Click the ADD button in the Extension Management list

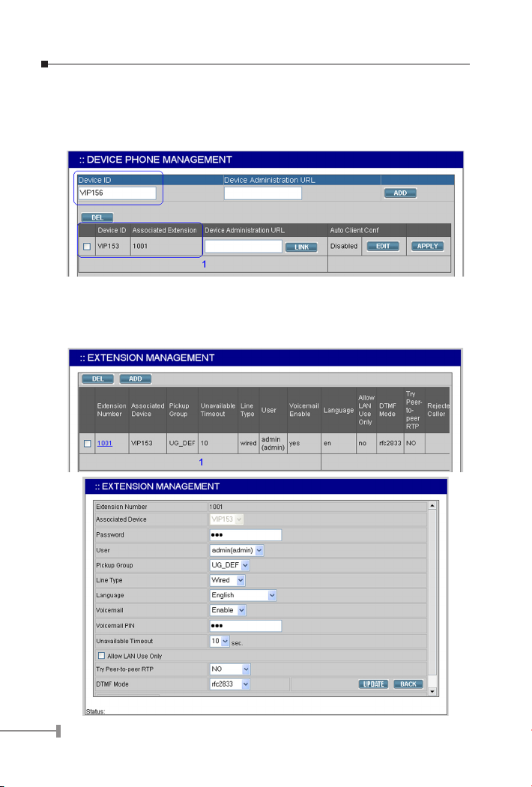135,379
